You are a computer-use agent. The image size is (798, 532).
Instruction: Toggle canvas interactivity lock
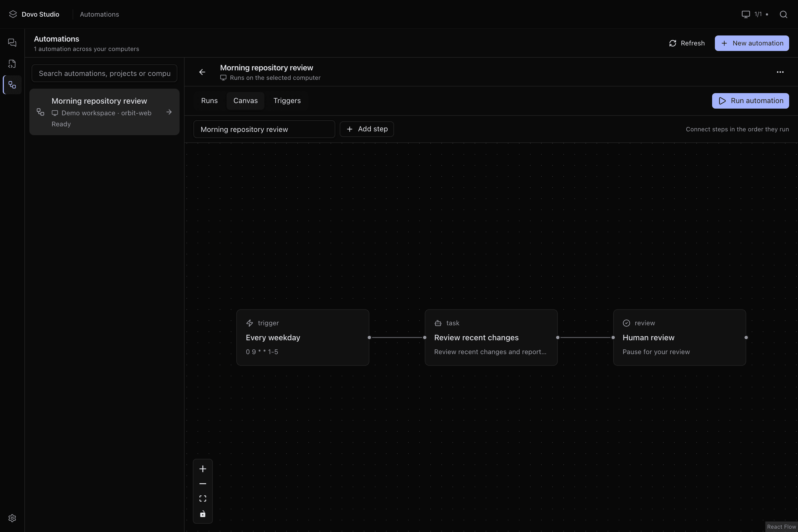coord(203,514)
